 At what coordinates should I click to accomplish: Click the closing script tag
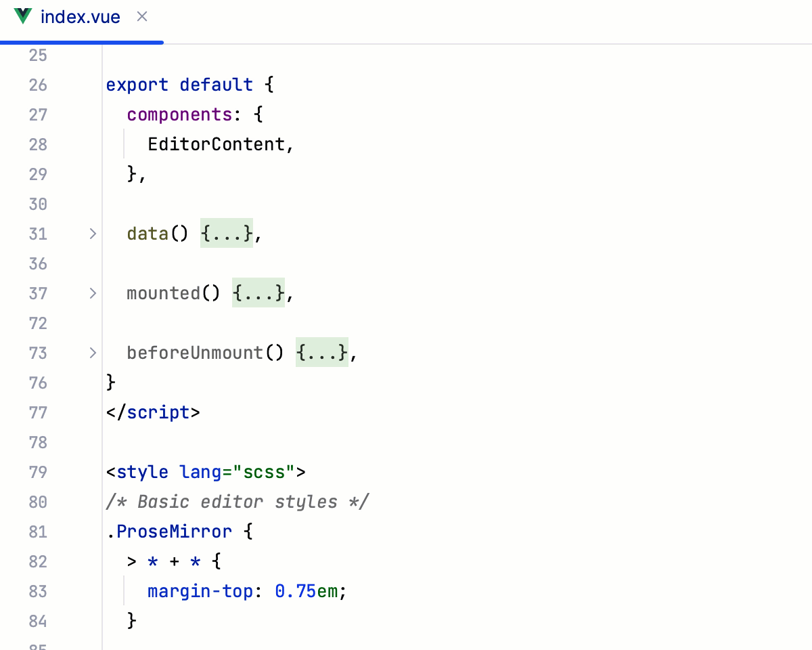(x=154, y=412)
